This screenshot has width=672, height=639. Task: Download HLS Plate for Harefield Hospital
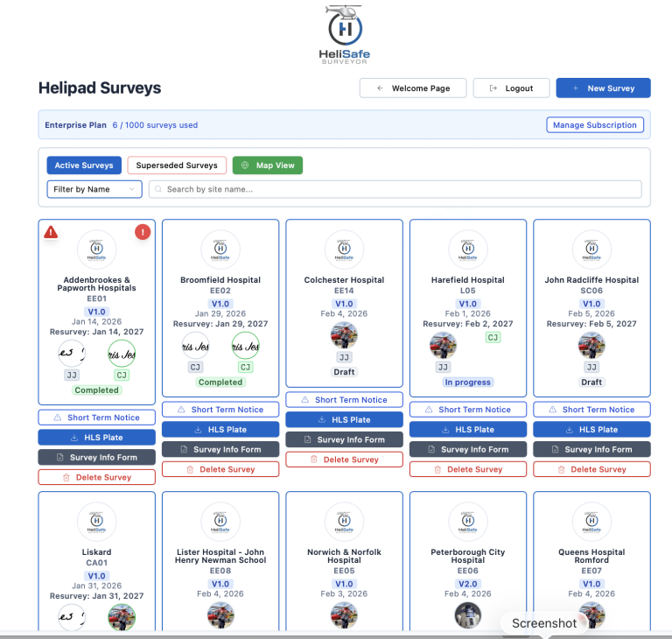[x=468, y=430]
